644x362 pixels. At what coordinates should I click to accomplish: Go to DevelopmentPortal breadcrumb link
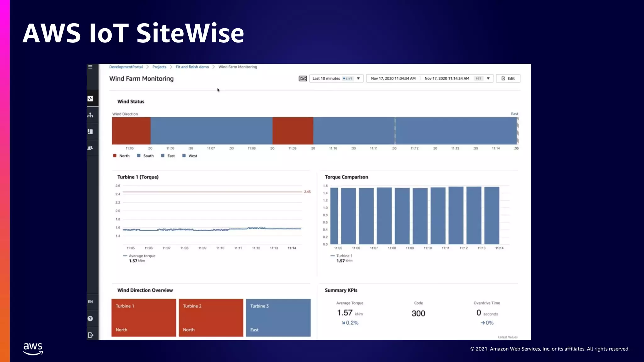(x=126, y=67)
